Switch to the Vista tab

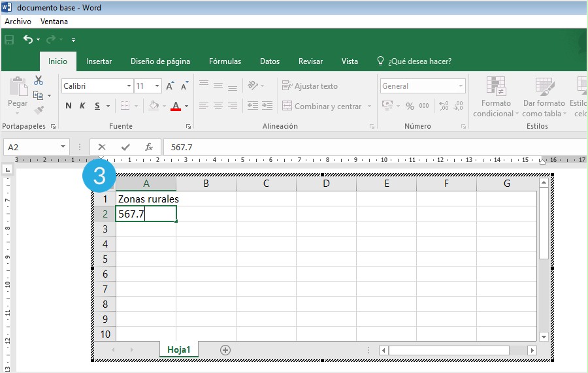[350, 61]
